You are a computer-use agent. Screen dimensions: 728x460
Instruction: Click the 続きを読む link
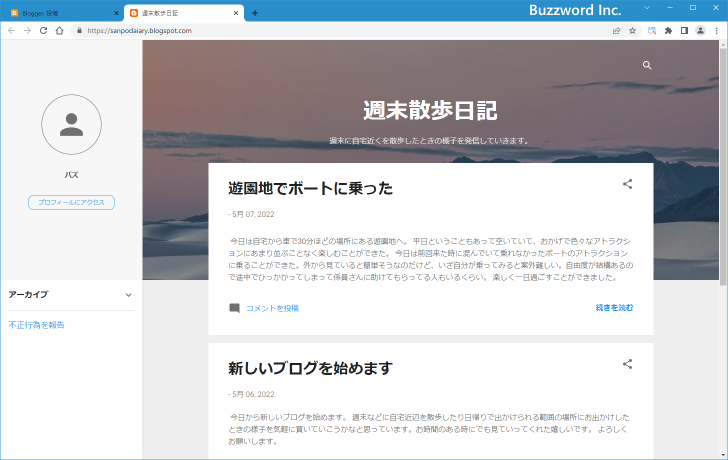pyautogui.click(x=614, y=308)
